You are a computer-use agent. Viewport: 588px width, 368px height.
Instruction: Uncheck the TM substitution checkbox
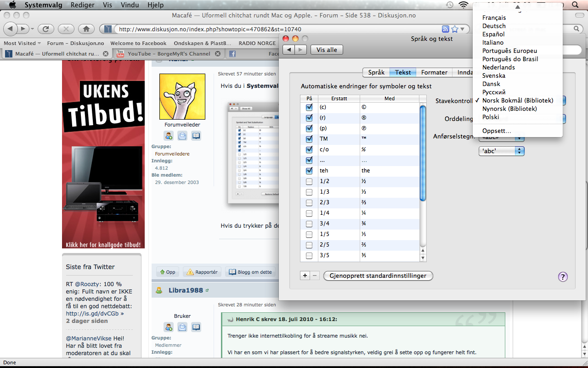click(309, 139)
